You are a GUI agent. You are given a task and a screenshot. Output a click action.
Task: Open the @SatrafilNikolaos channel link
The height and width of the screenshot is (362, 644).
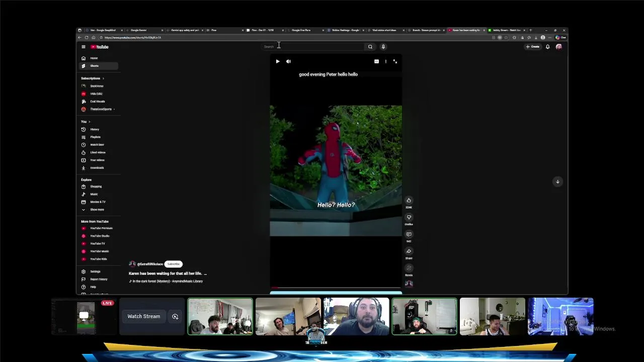click(x=150, y=264)
